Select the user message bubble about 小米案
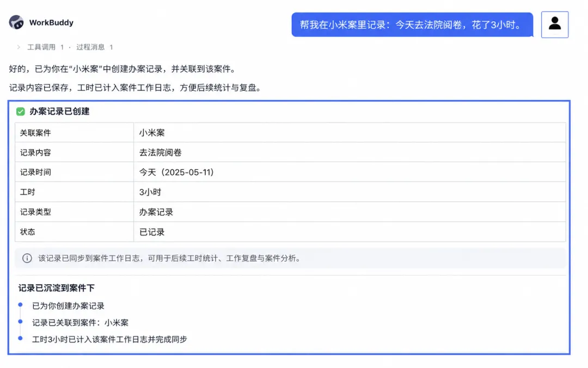Image resolution: width=588 pixels, height=368 pixels. coord(412,24)
